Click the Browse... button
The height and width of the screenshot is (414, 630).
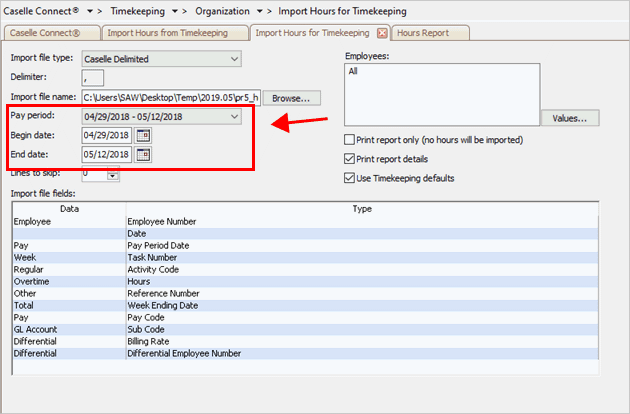pos(292,98)
